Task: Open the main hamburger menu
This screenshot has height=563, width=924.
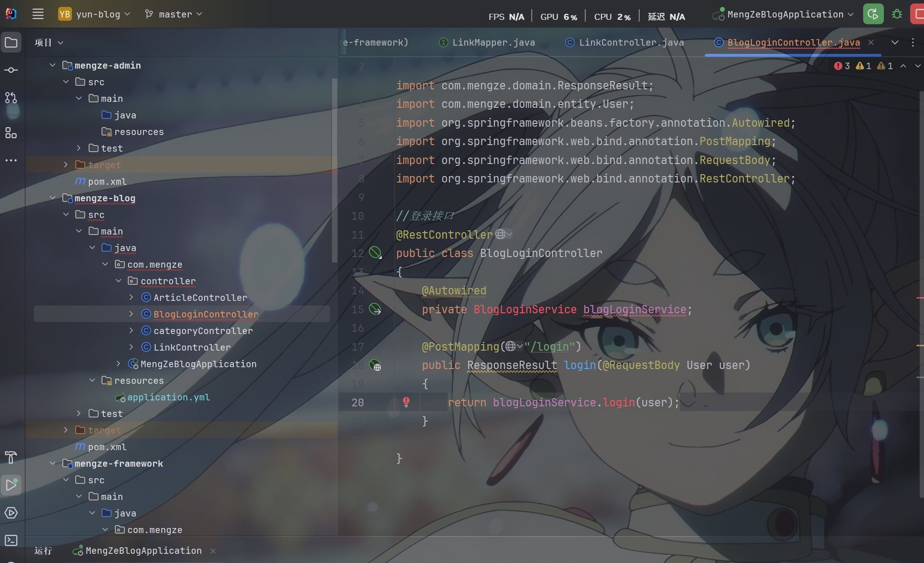Action: 38,14
